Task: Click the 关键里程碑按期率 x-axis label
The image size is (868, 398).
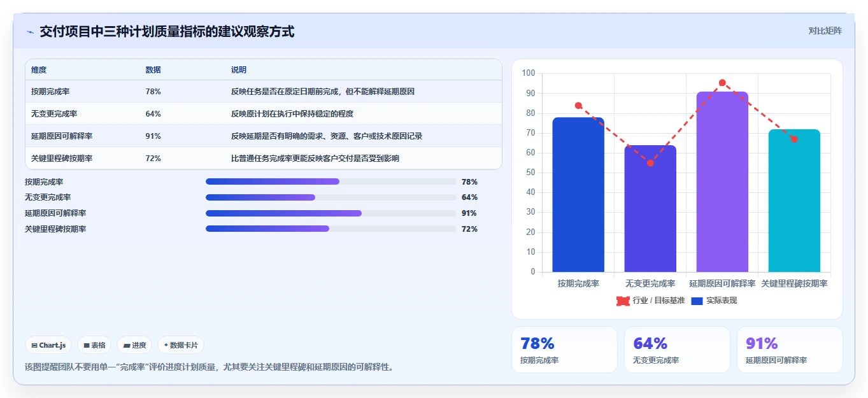Action: (794, 283)
